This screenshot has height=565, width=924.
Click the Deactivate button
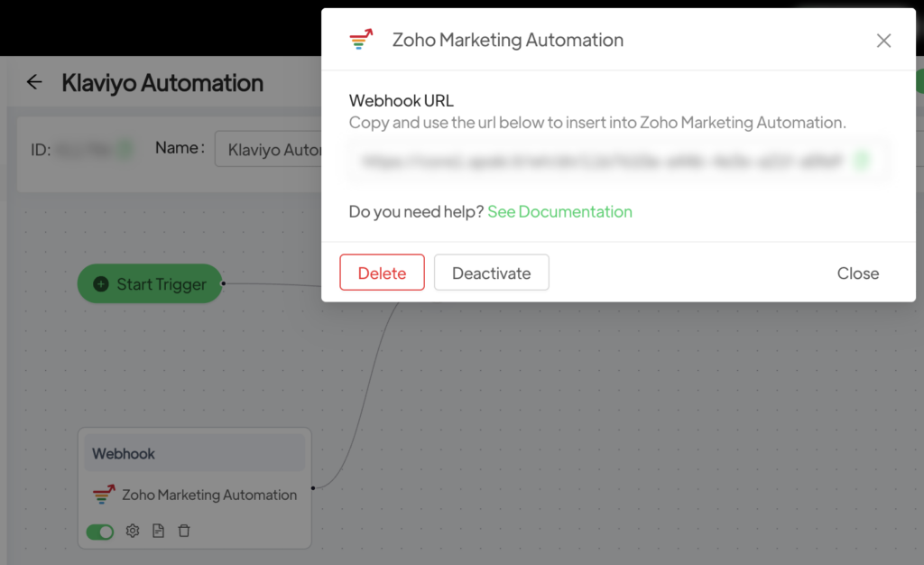491,273
